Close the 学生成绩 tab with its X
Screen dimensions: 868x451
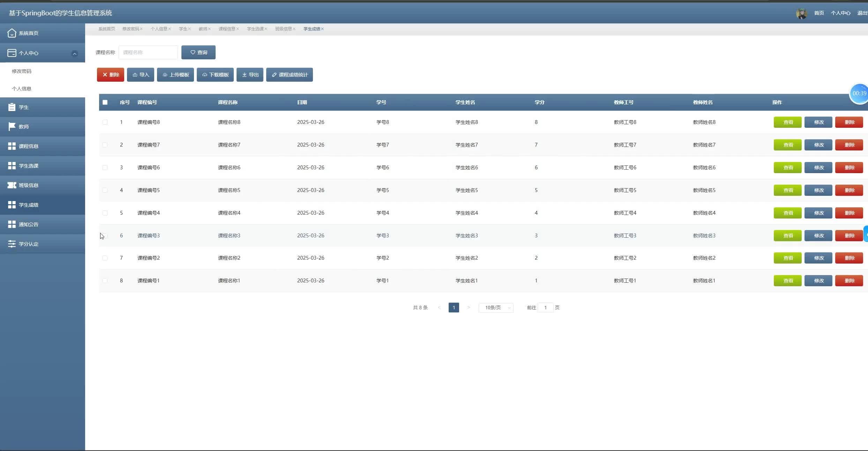pos(322,29)
